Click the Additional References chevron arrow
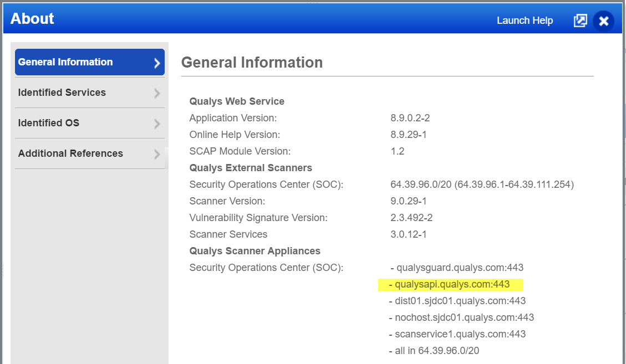 pyautogui.click(x=157, y=155)
